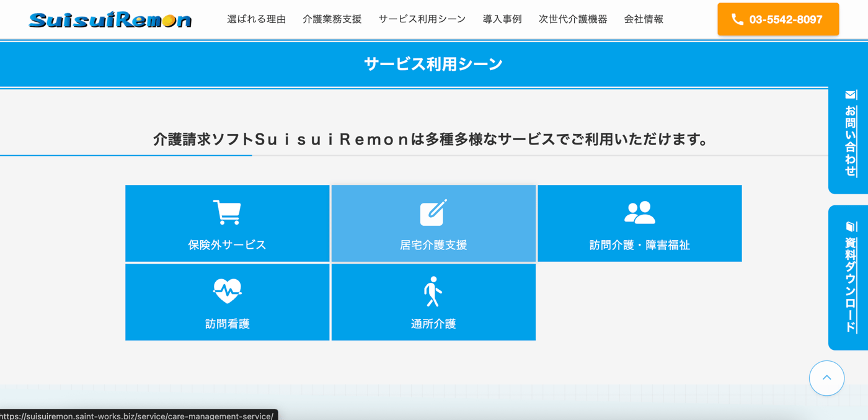Viewport: 868px width, 420px height.
Task: Click the heart pulse icon
Action: click(x=227, y=290)
